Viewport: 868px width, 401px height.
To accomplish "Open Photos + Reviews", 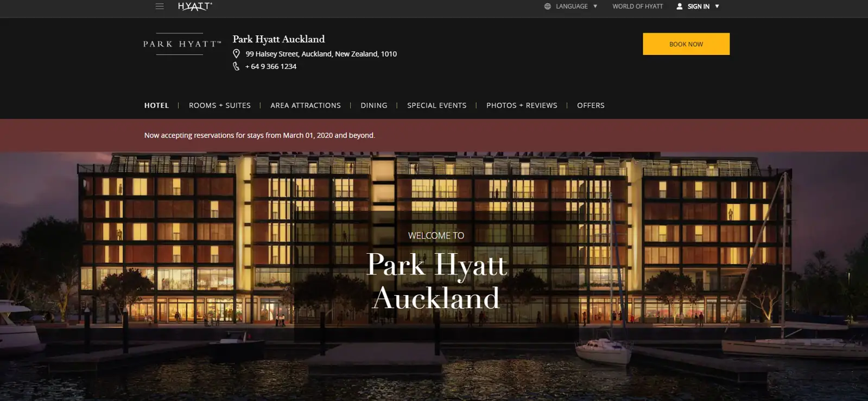I will click(x=522, y=105).
